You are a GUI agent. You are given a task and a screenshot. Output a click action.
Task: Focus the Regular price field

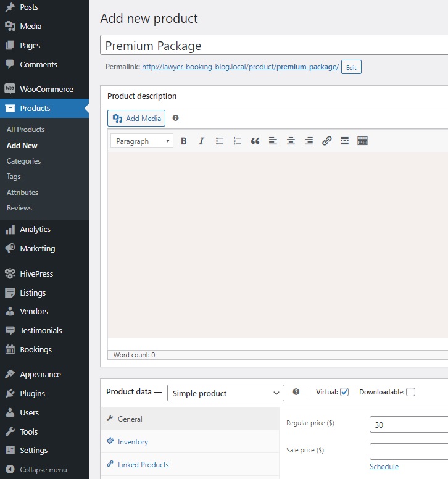(x=409, y=425)
